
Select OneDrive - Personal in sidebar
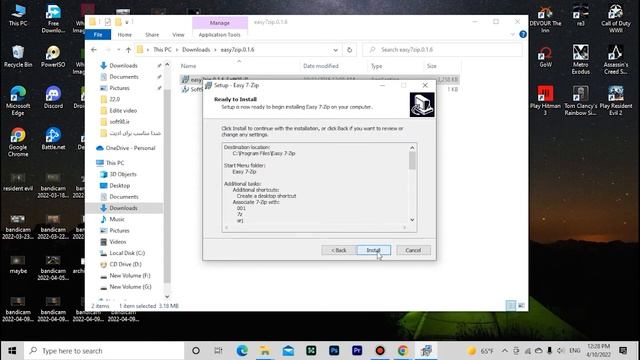point(130,148)
